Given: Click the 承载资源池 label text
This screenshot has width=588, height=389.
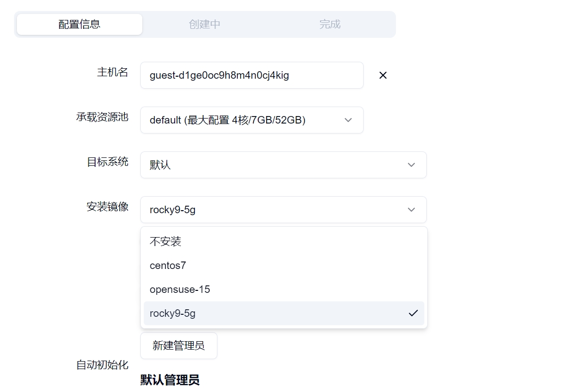Looking at the screenshot, I should point(102,117).
